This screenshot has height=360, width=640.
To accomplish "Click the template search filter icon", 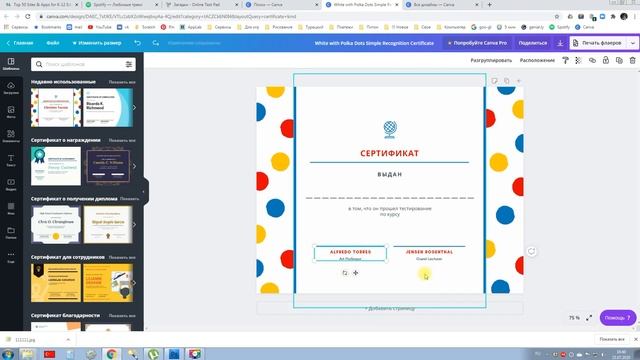I will pos(129,64).
